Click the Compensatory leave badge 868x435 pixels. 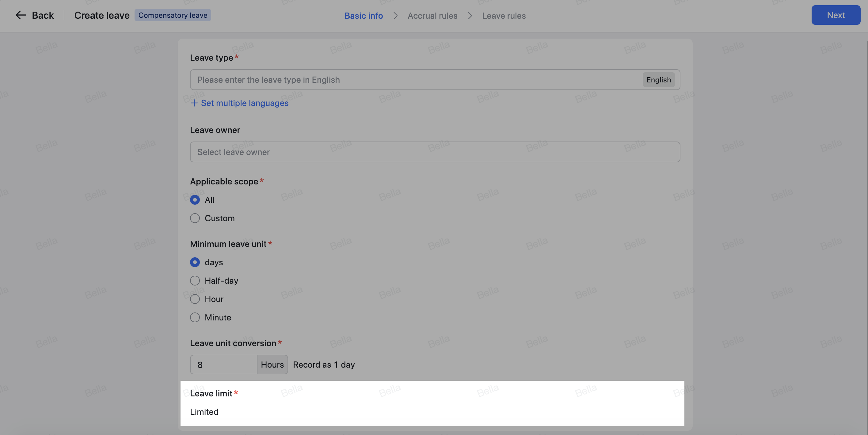click(172, 15)
